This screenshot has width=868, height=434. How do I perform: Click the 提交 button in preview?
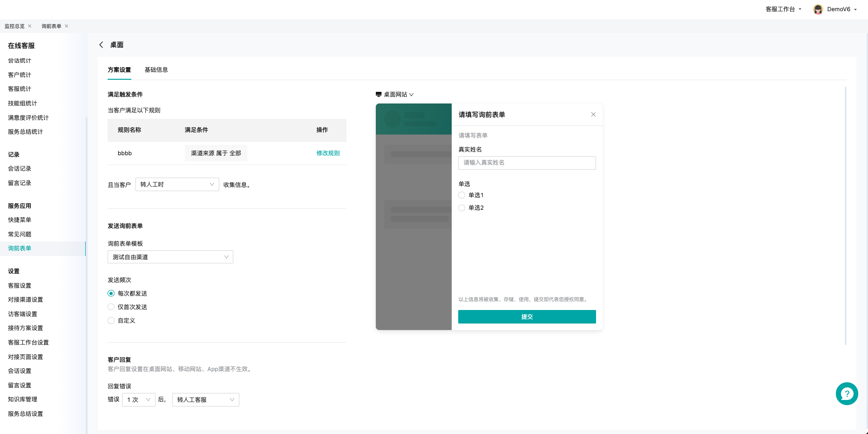click(527, 317)
